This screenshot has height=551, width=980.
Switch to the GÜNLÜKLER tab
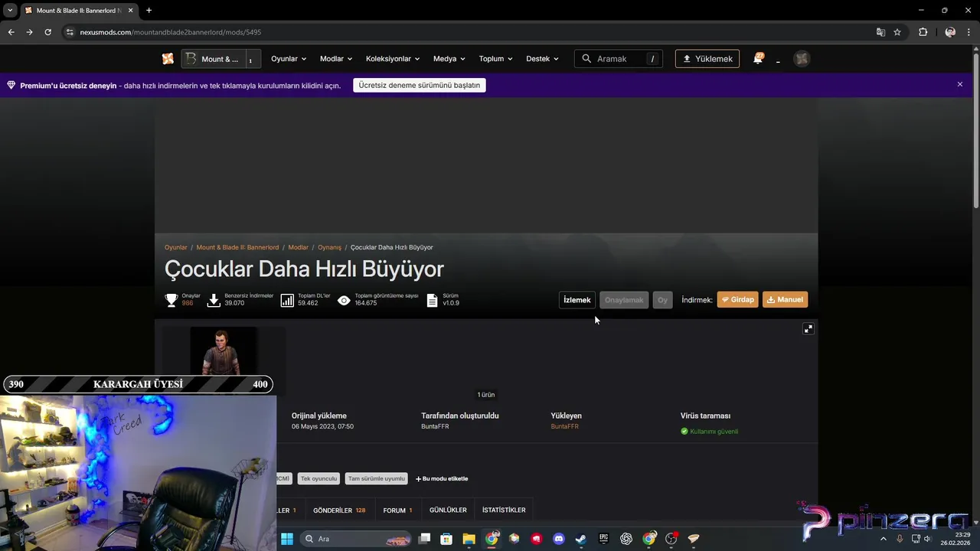pos(448,510)
